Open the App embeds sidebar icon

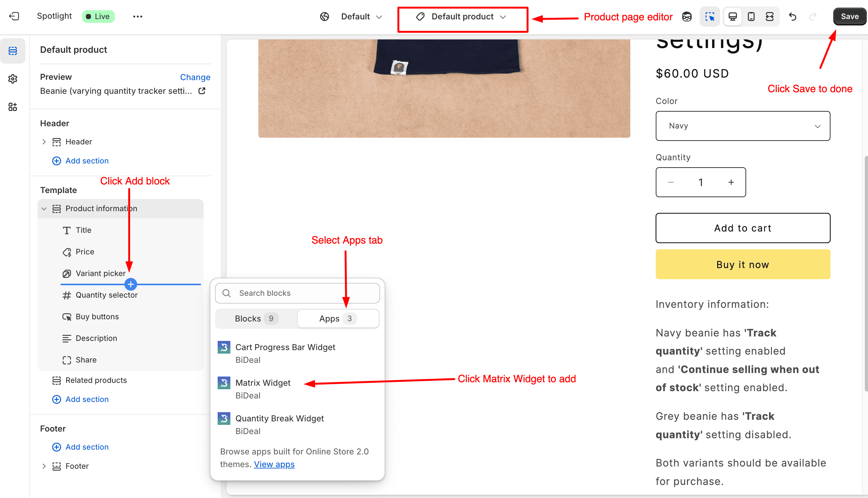tap(13, 107)
